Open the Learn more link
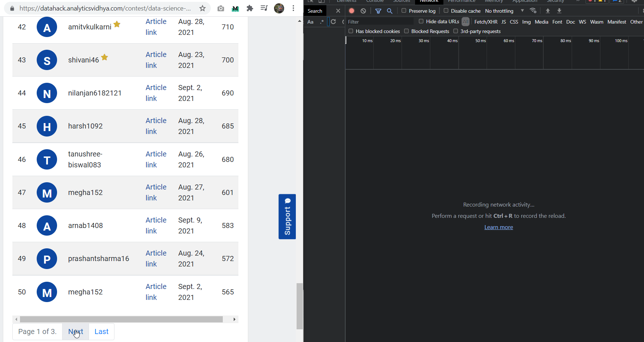 pyautogui.click(x=498, y=227)
